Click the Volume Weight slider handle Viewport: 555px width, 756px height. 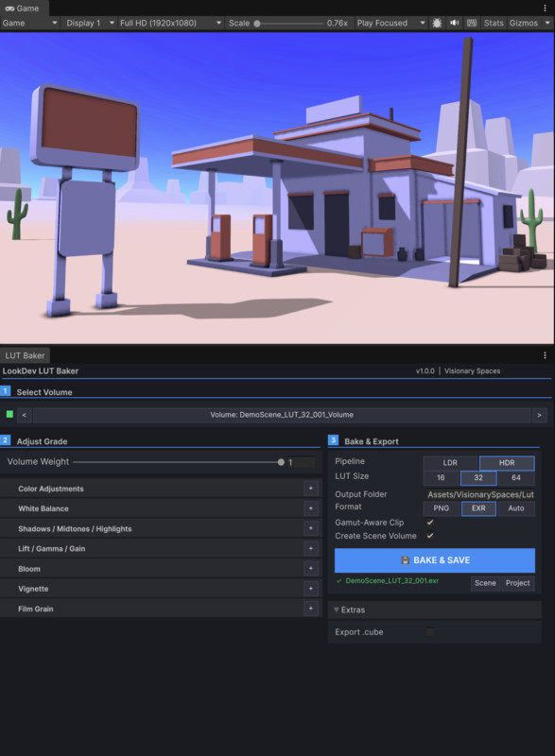point(281,462)
